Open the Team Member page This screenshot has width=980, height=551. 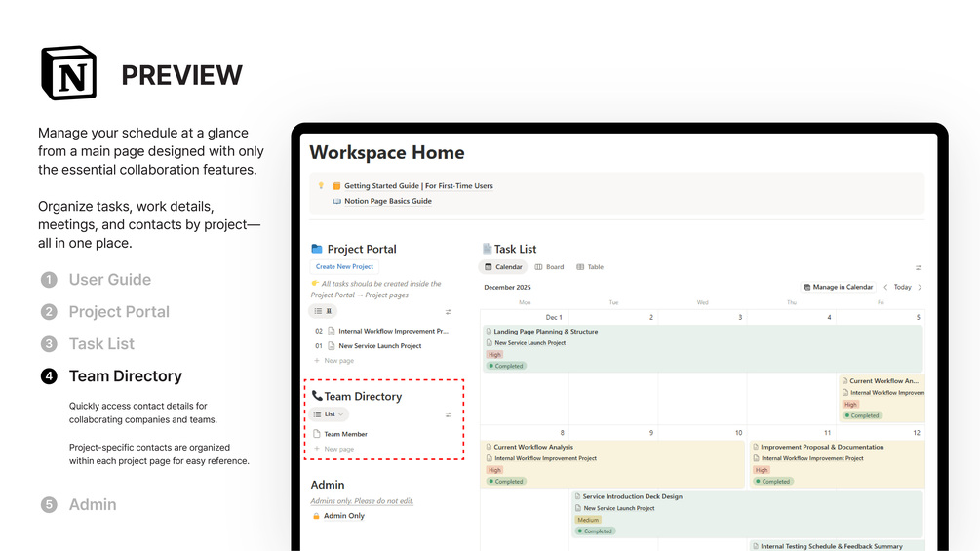345,434
